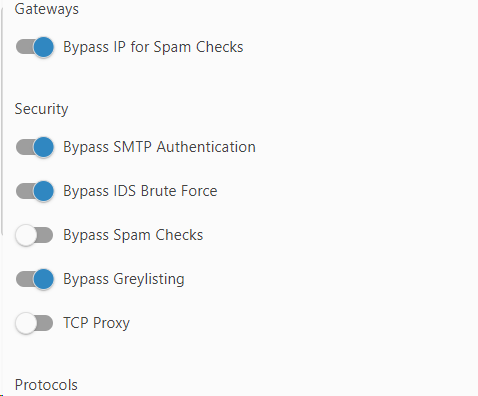Screen dimensions: 478x396
Task: Disable the Bypass IP for Spam Checks switch
Action: (x=35, y=47)
